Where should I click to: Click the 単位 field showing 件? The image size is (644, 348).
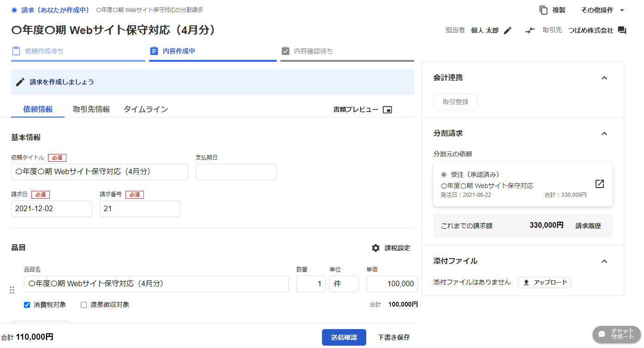click(x=344, y=284)
